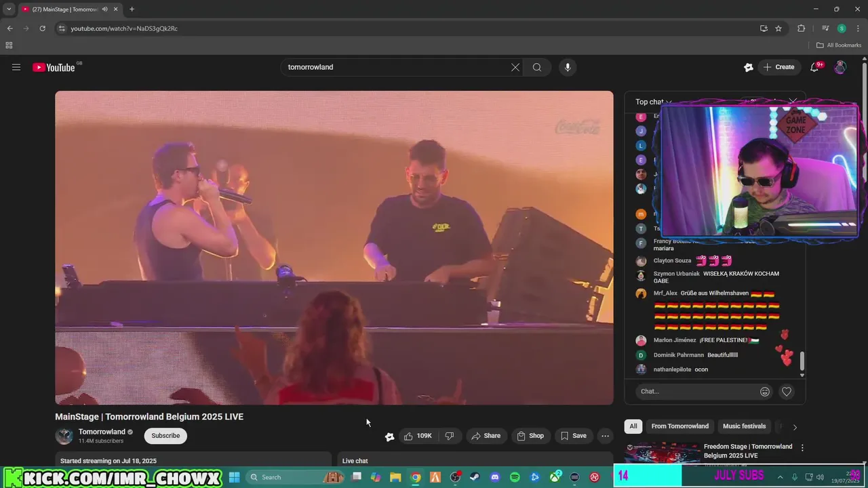Open Freedom Stage video options menu
The height and width of the screenshot is (488, 868).
(802, 448)
